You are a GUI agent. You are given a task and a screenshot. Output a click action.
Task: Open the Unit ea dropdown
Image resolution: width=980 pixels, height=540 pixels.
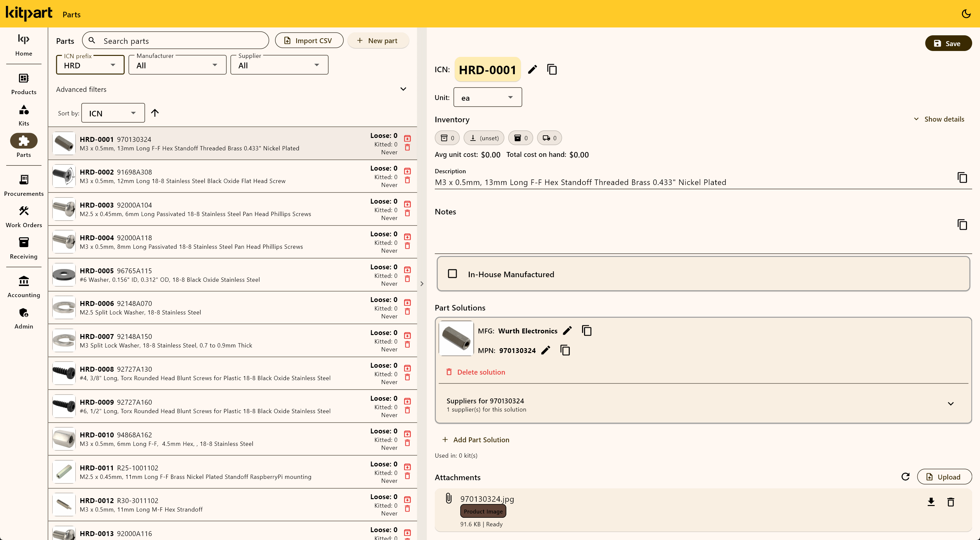tap(487, 97)
